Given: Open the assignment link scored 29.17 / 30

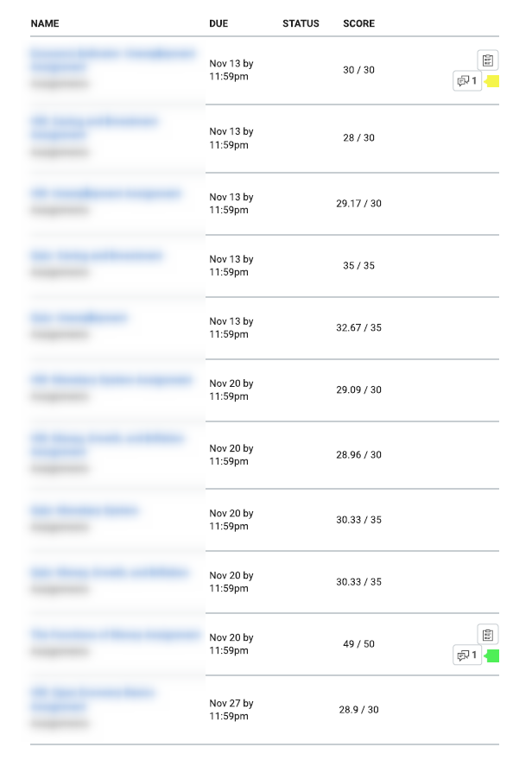Looking at the screenshot, I should tap(105, 193).
